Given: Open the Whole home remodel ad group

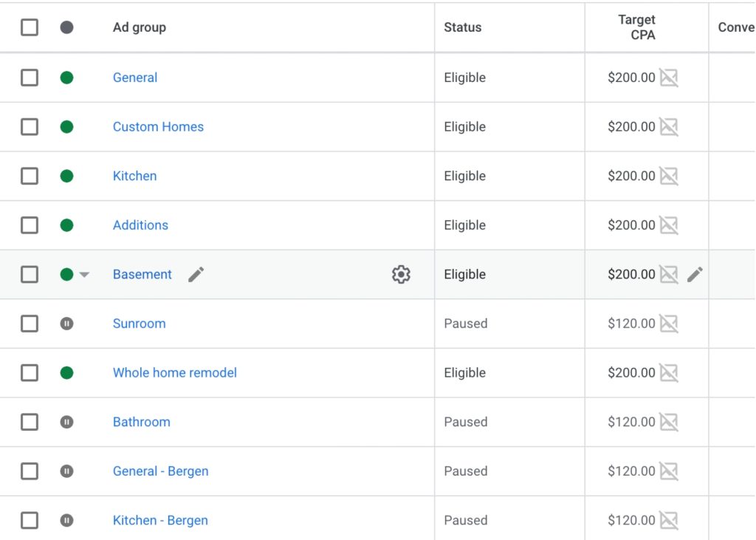Looking at the screenshot, I should (x=174, y=372).
